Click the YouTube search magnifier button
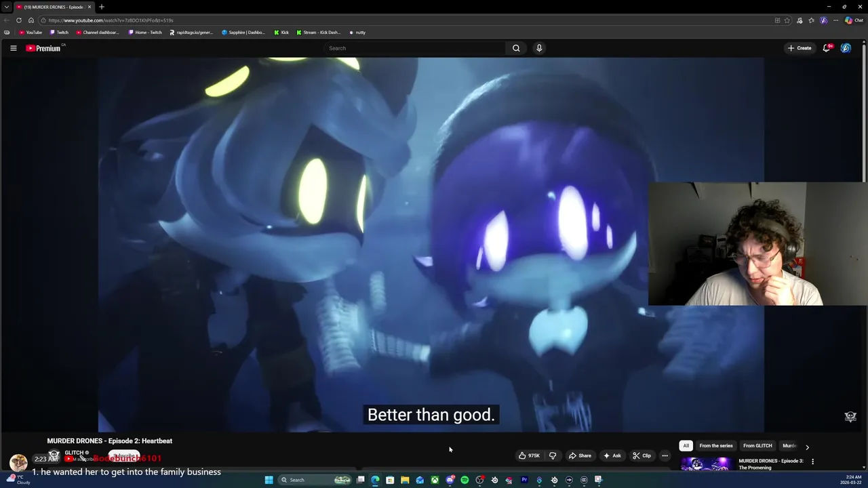The image size is (868, 488). (516, 48)
